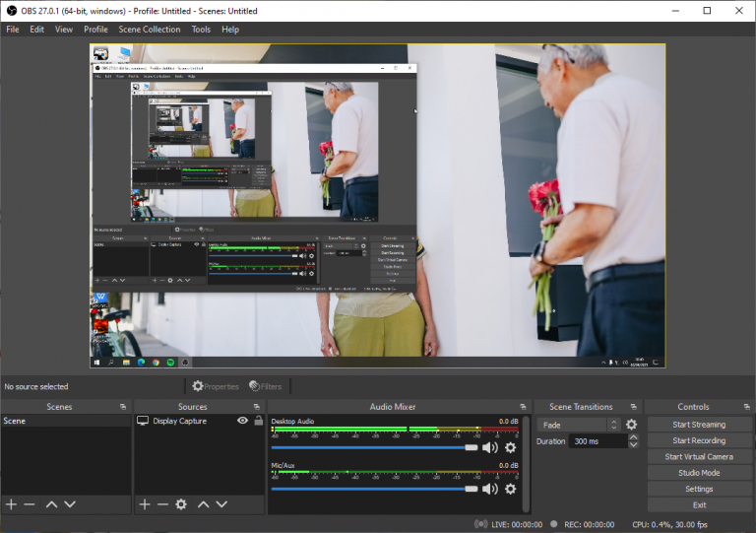756x533 pixels.
Task: Mute the Desktop Audio speaker icon
Action: pyautogui.click(x=489, y=447)
